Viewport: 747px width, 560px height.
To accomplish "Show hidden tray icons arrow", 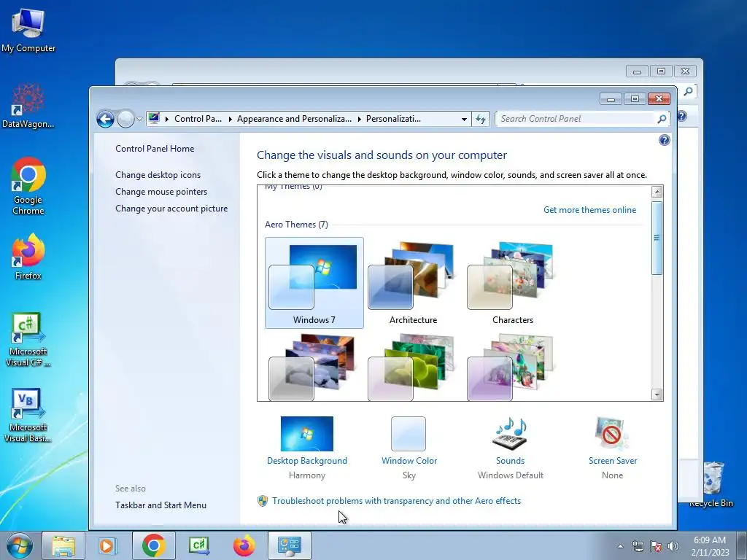I will point(620,546).
